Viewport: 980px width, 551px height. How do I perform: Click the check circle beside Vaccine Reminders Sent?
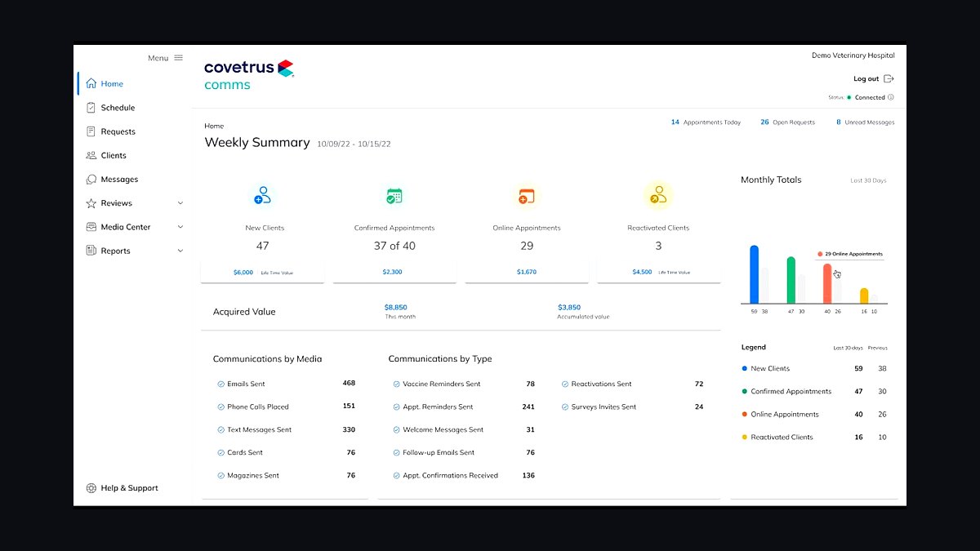pyautogui.click(x=396, y=384)
